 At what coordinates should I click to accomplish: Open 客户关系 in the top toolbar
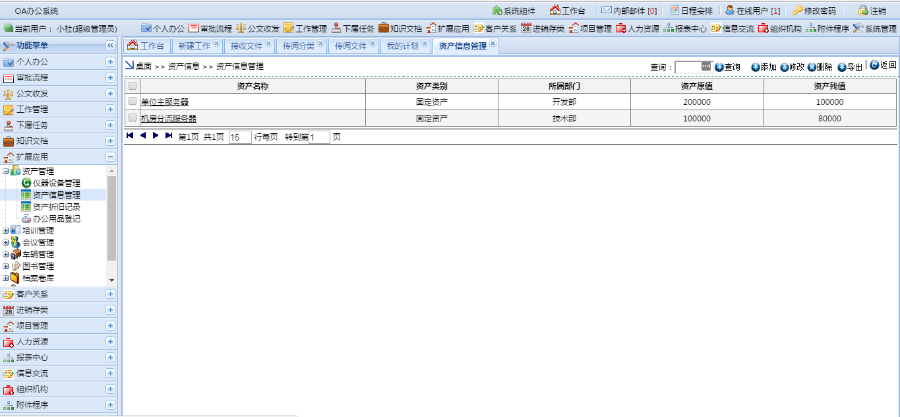pyautogui.click(x=494, y=28)
